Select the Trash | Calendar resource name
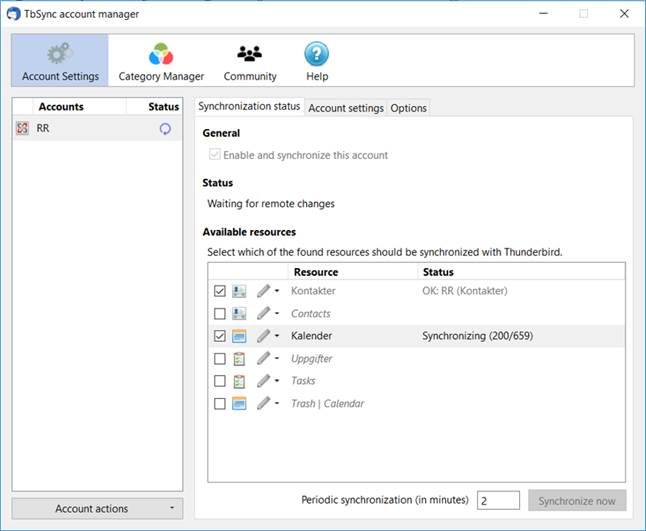 [x=328, y=403]
